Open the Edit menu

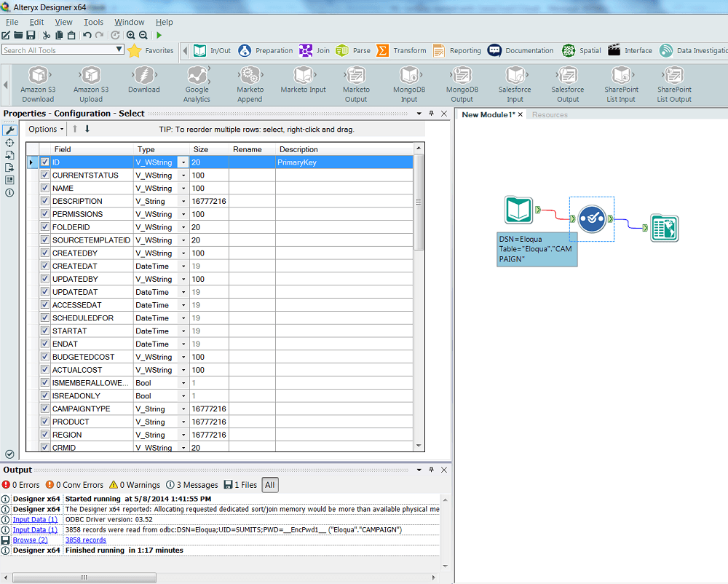tap(36, 22)
